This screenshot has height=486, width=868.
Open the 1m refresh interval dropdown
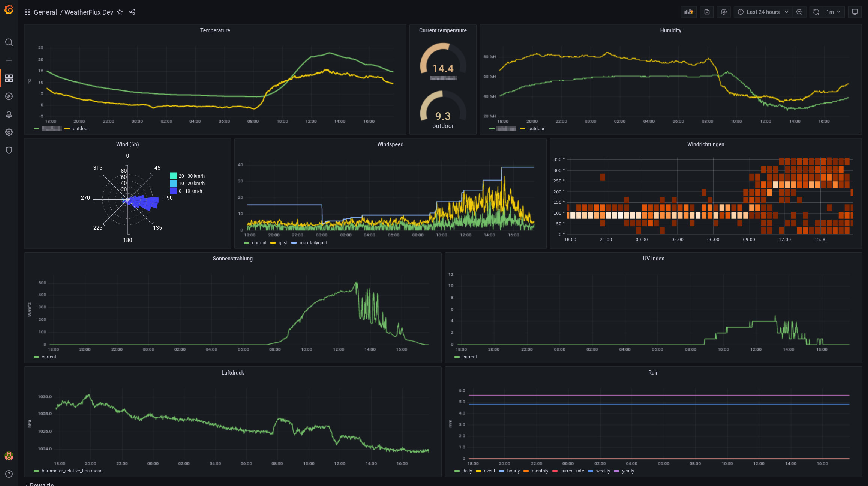coord(834,12)
